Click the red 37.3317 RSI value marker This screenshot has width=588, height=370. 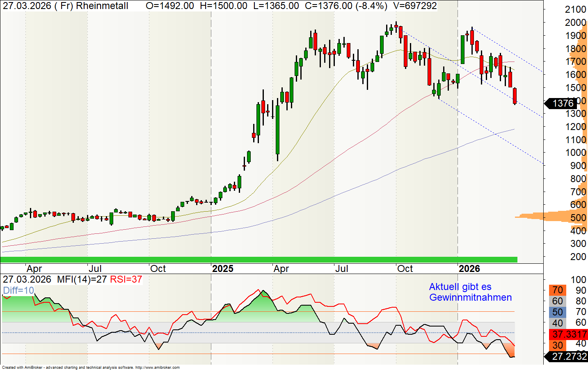(x=569, y=334)
